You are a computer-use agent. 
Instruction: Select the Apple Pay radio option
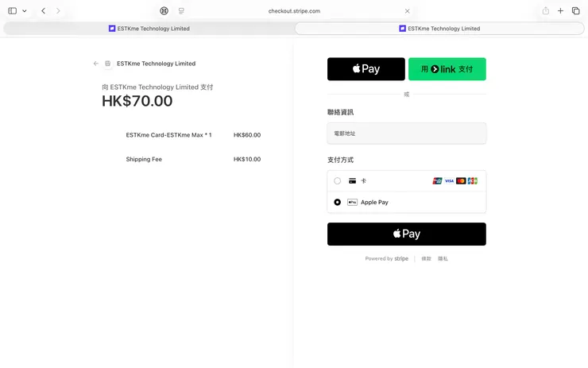coord(338,203)
